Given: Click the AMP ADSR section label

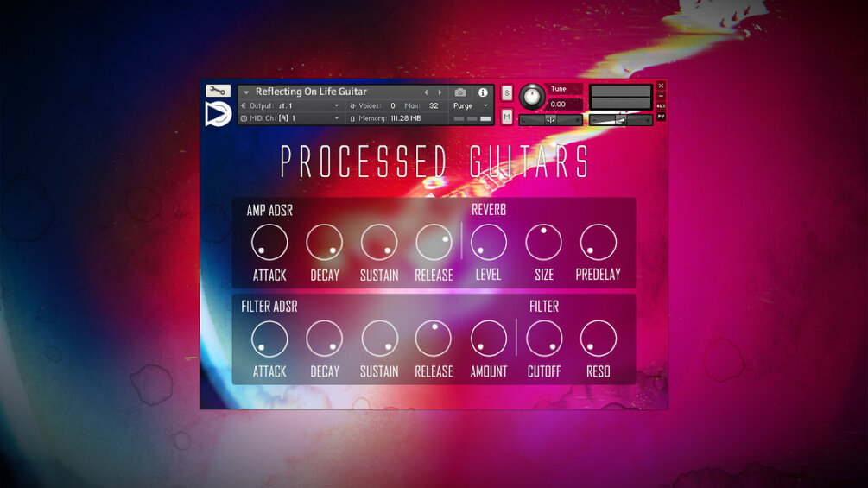Looking at the screenshot, I should (269, 210).
